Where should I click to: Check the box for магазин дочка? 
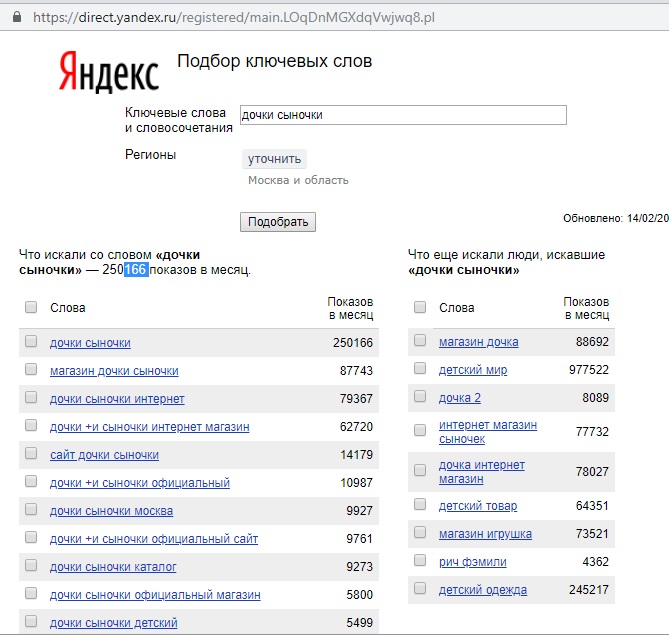(x=420, y=340)
